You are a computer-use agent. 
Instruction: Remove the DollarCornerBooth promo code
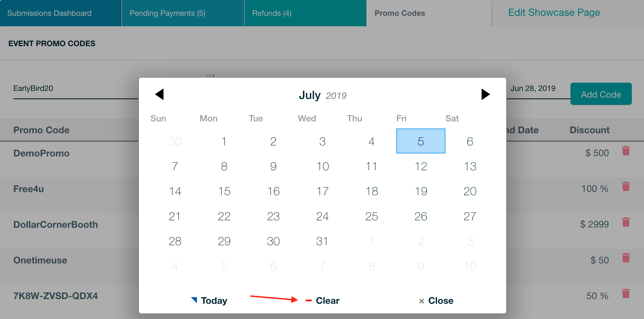tap(626, 223)
